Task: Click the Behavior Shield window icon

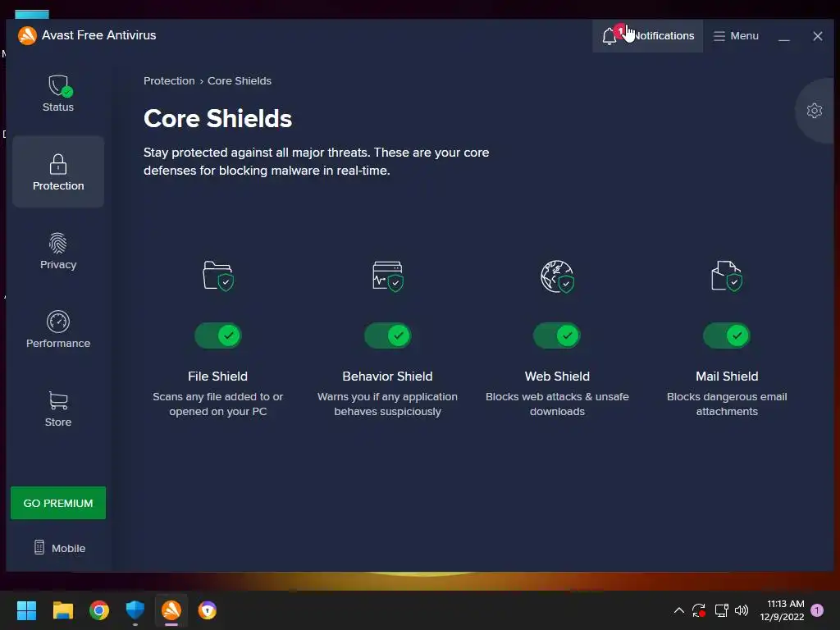Action: [387, 276]
